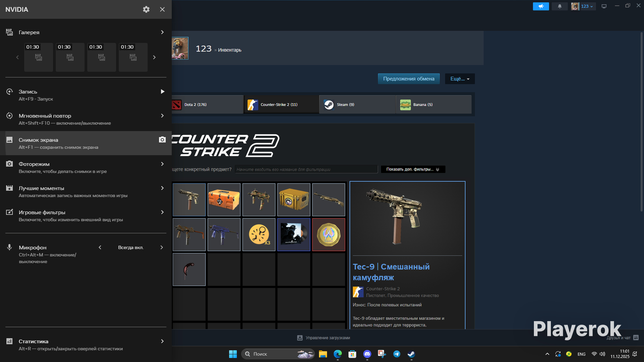This screenshot has width=644, height=362.
Task: Select the Dota 2 (176) inventory tab
Action: tap(208, 105)
